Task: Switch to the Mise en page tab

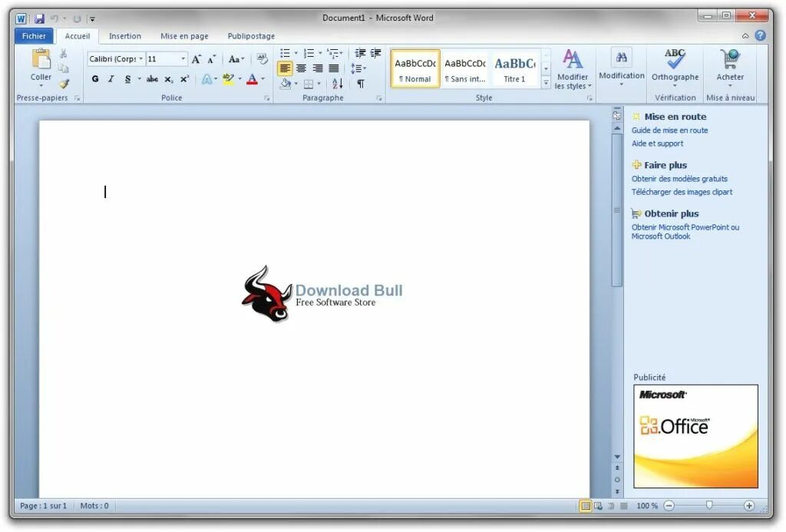Action: 184,36
